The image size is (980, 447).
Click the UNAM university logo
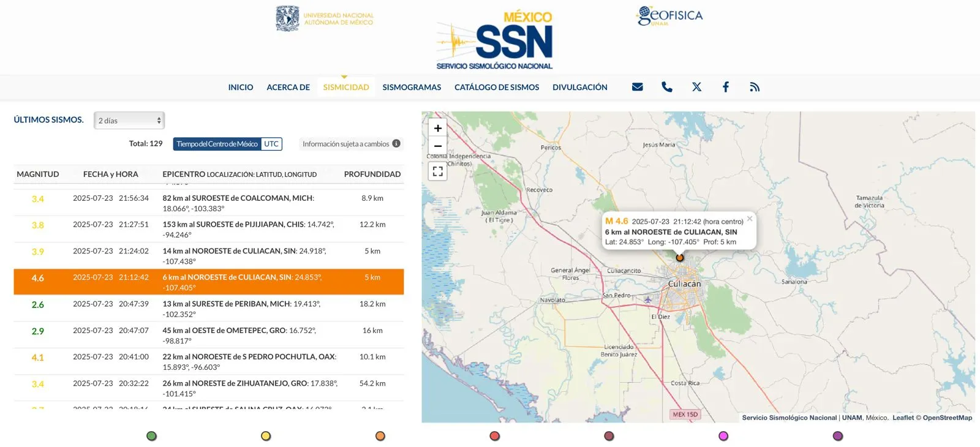point(324,19)
